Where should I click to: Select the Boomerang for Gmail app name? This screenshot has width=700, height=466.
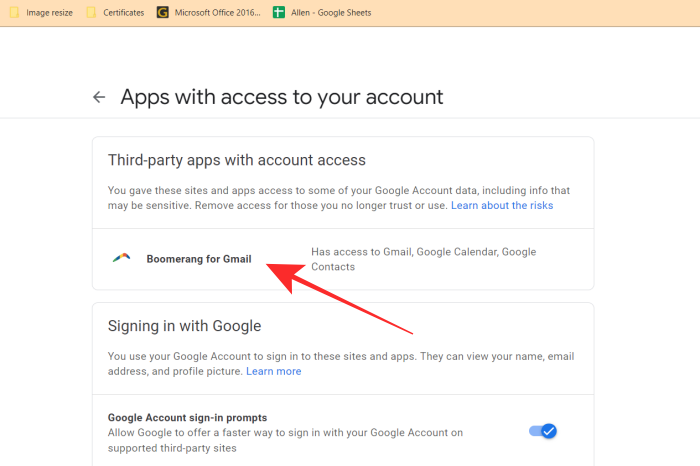point(199,259)
